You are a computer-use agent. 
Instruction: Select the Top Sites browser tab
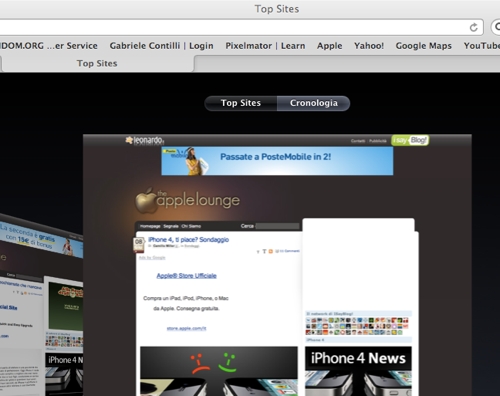[97, 63]
